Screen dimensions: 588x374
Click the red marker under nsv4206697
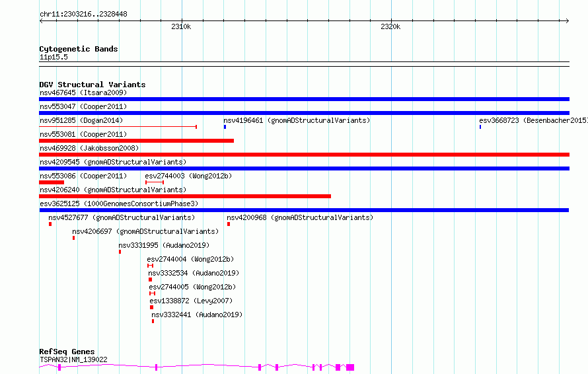point(74,238)
